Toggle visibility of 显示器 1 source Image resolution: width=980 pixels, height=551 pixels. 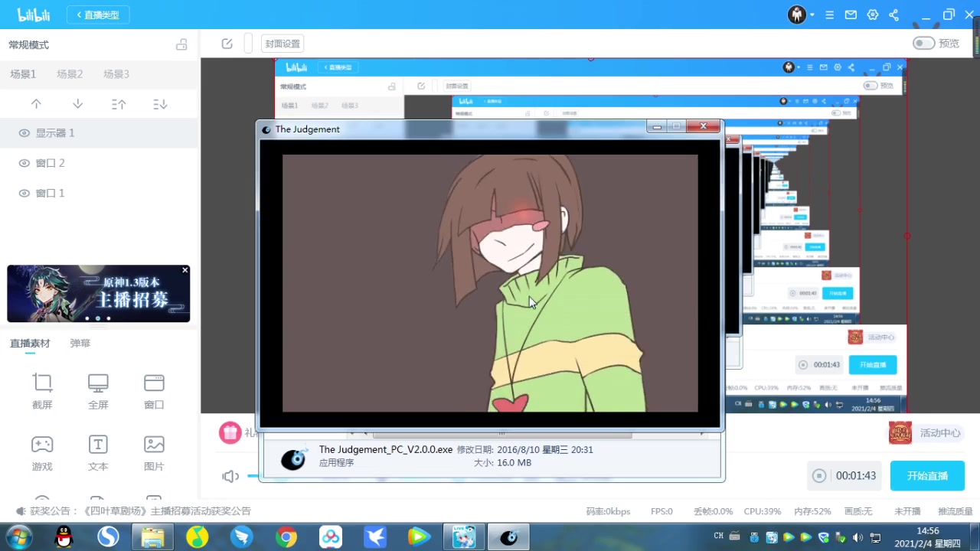click(x=24, y=133)
